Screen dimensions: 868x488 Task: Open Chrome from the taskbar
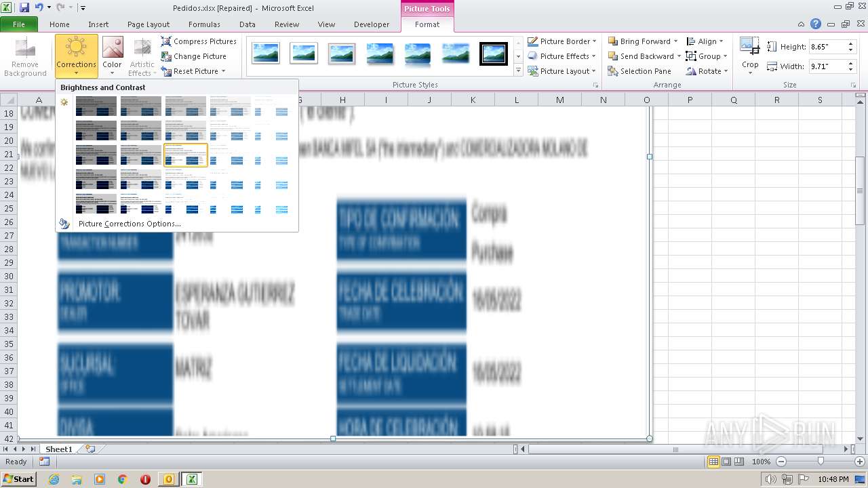[122, 479]
